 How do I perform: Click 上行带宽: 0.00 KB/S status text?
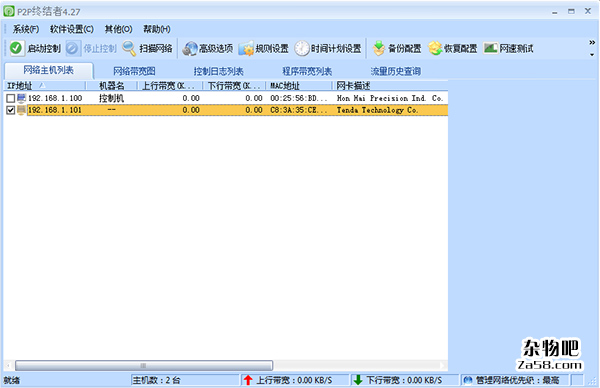[294, 380]
